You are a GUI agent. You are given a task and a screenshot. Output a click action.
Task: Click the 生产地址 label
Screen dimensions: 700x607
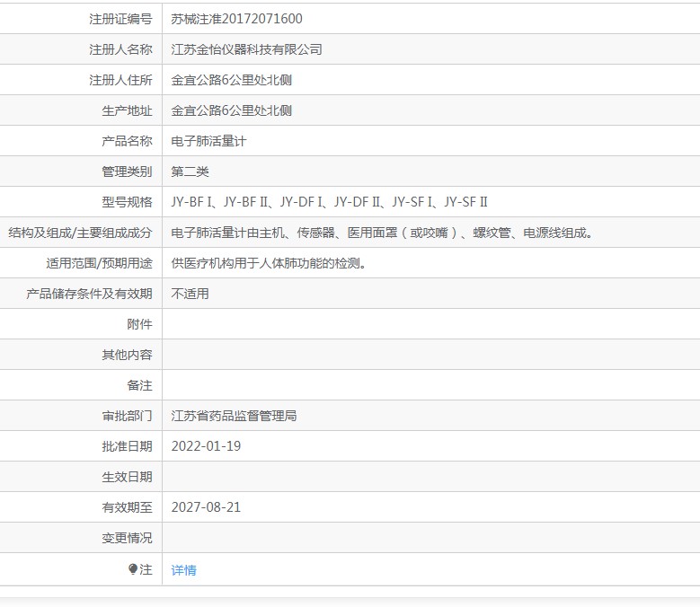pyautogui.click(x=127, y=110)
